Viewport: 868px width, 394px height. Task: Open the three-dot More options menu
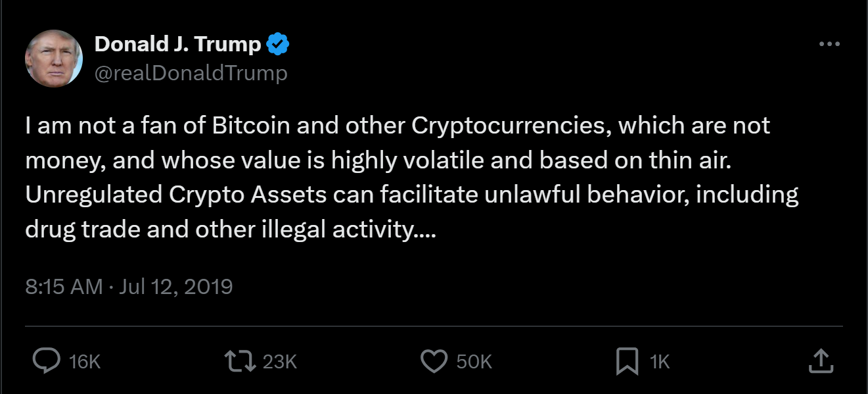[x=829, y=45]
